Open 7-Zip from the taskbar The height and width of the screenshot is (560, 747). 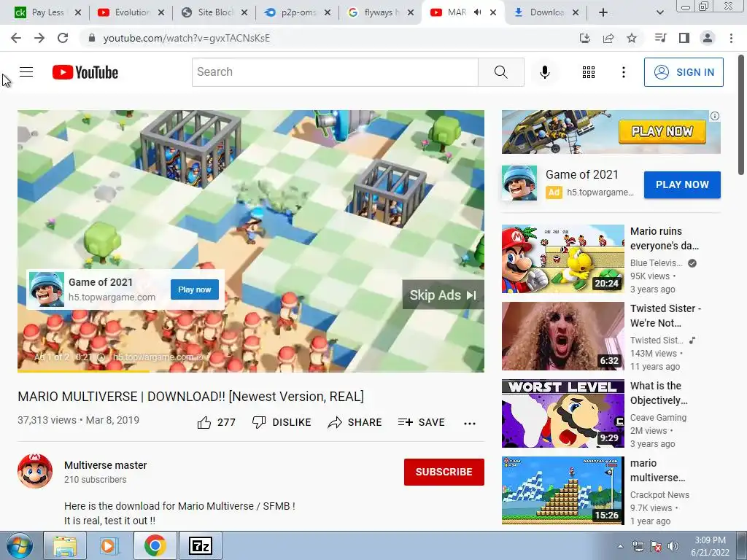coord(201,545)
